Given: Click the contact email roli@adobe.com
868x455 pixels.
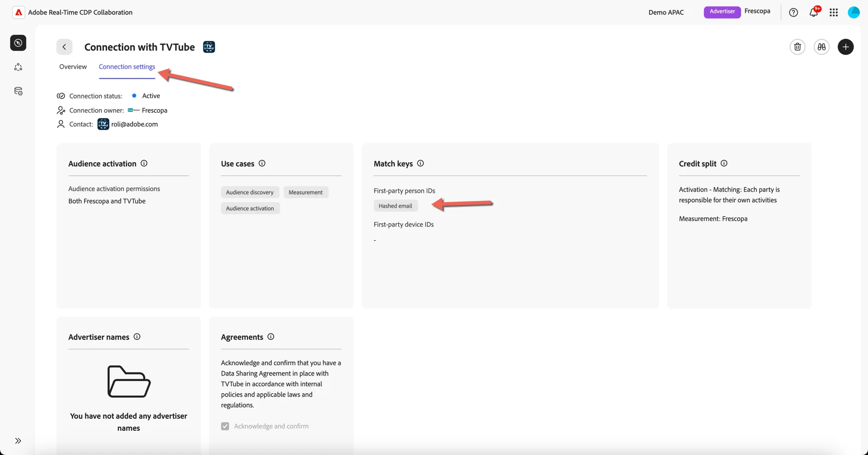Looking at the screenshot, I should [135, 124].
